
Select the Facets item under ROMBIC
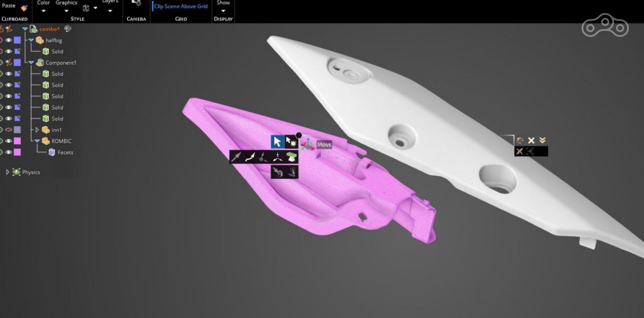coord(65,153)
